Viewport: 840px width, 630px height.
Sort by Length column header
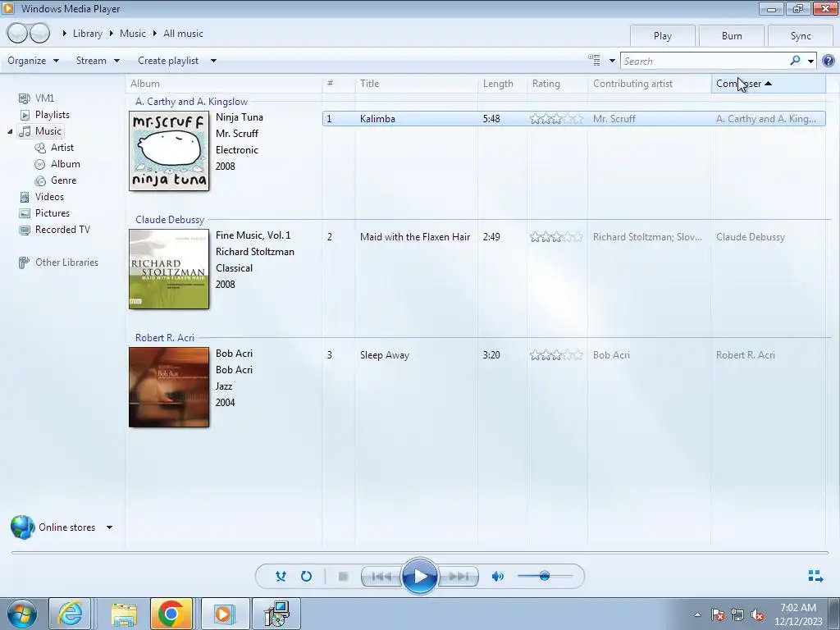pyautogui.click(x=503, y=84)
